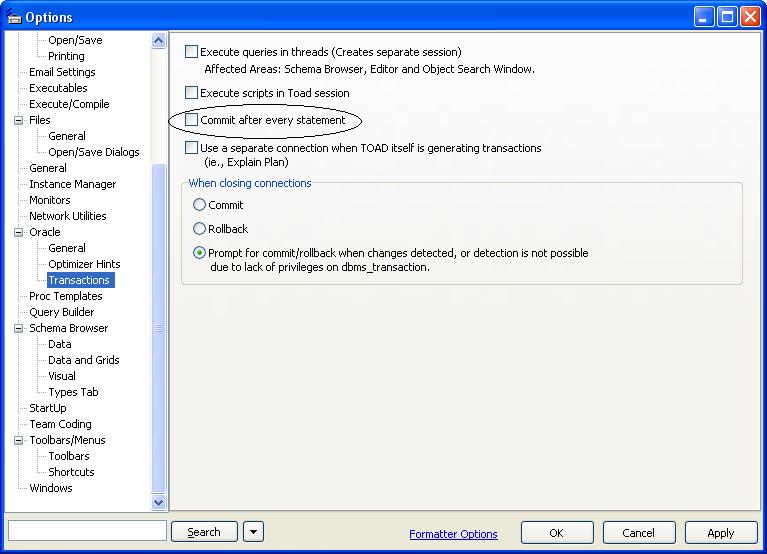
Task: Select Prompt for commit/rollback option
Action: point(199,253)
